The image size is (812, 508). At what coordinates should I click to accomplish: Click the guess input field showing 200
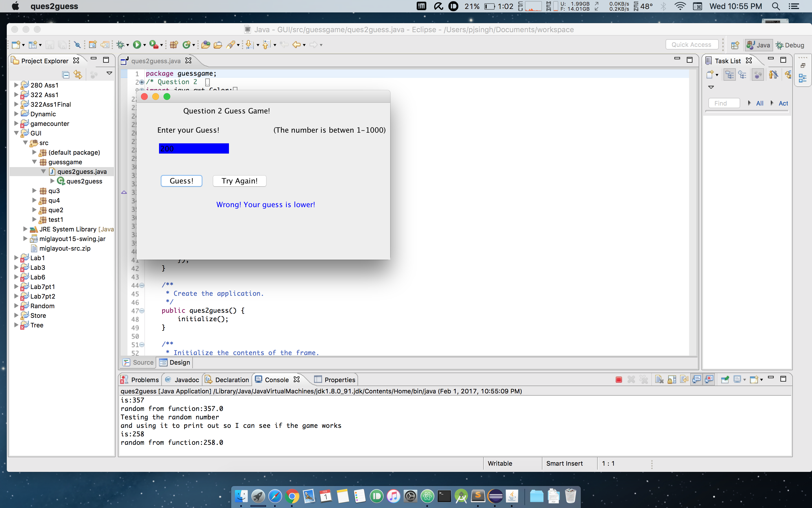point(194,148)
